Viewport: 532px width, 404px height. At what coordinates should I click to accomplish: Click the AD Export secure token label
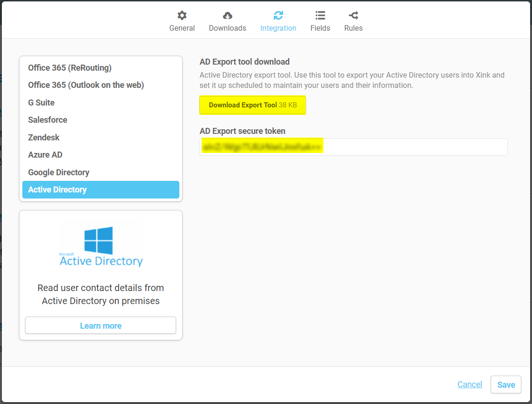(x=242, y=131)
